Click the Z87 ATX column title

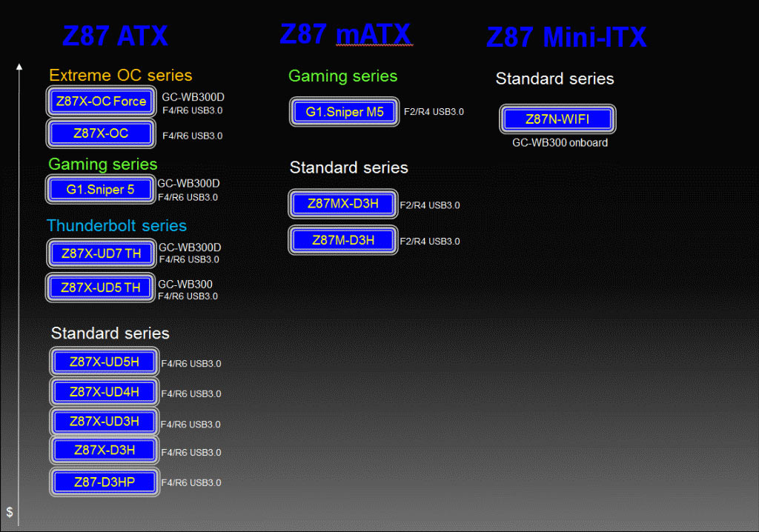coord(115,36)
